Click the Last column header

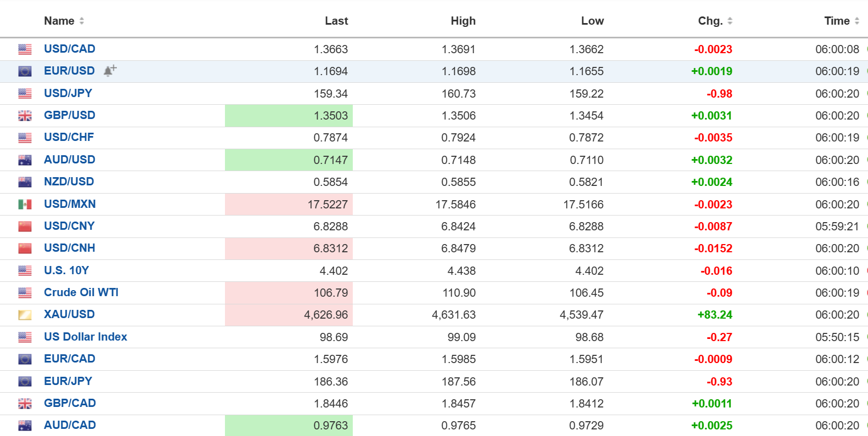(336, 21)
